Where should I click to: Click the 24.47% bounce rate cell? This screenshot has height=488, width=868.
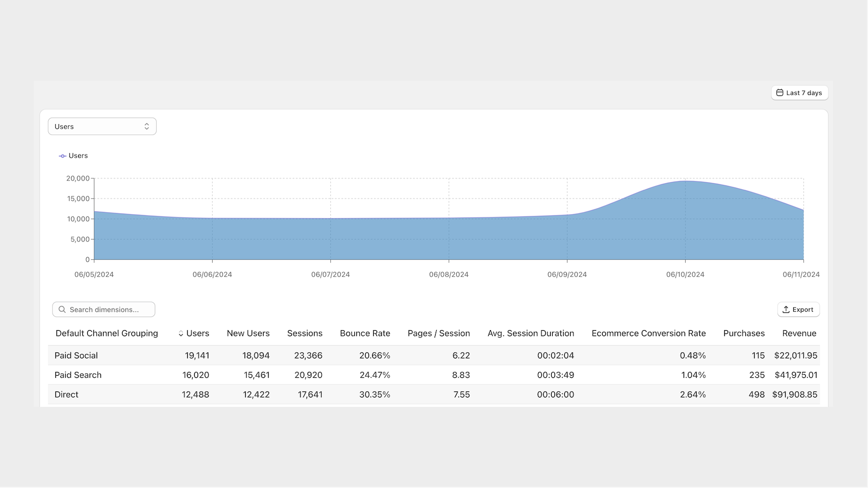(375, 375)
